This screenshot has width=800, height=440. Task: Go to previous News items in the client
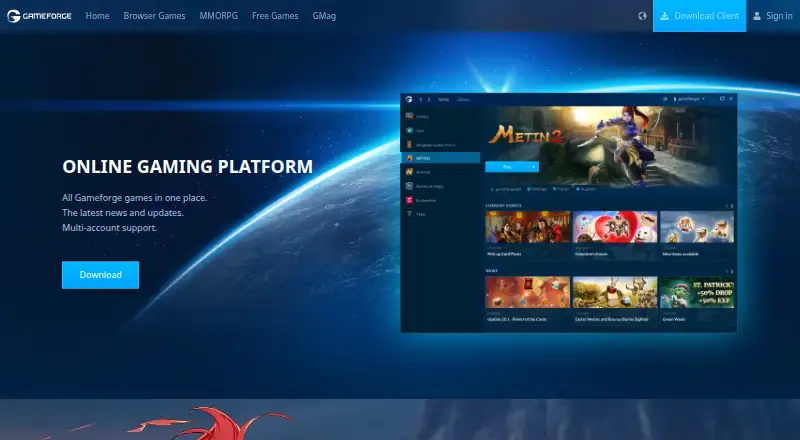pos(727,272)
